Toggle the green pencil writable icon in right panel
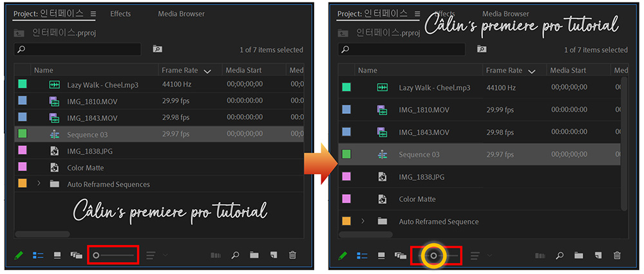The image size is (644, 274). [x=343, y=256]
